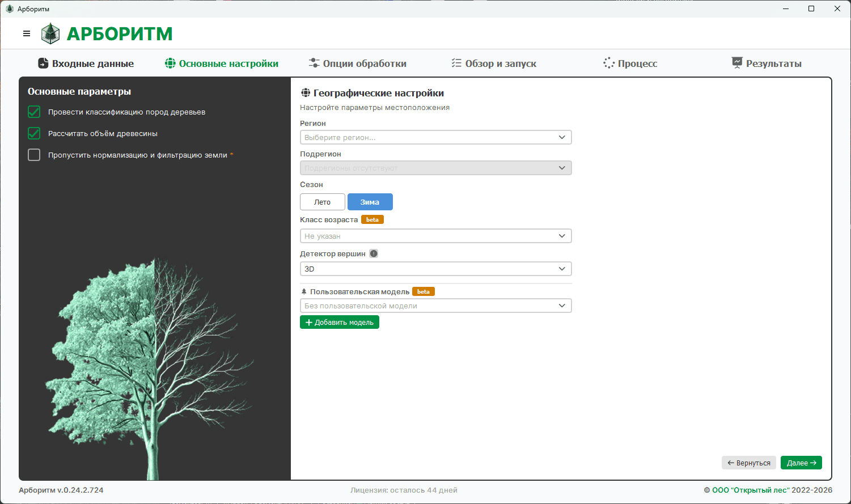Image resolution: width=851 pixels, height=504 pixels.
Task: Open the hamburger menu
Action: click(x=27, y=33)
